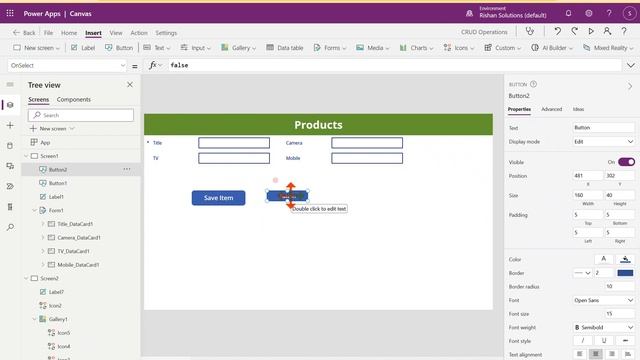Open the user account avatar
Image resolution: width=640 pixels, height=360 pixels.
click(x=629, y=13)
